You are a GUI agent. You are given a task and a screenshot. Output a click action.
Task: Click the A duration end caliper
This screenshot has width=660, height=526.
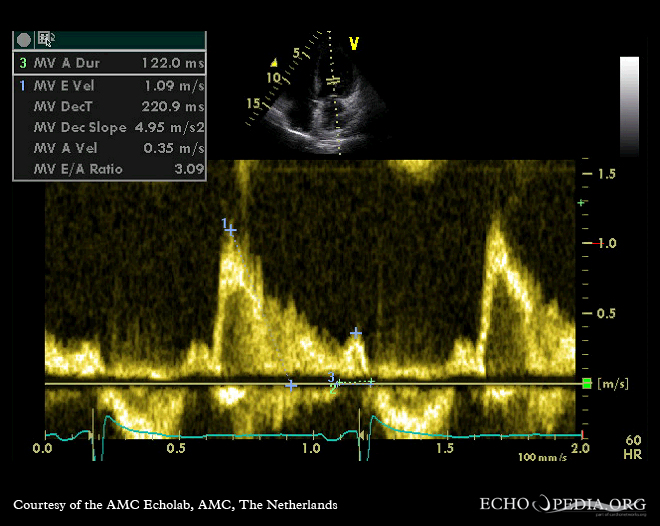371,382
